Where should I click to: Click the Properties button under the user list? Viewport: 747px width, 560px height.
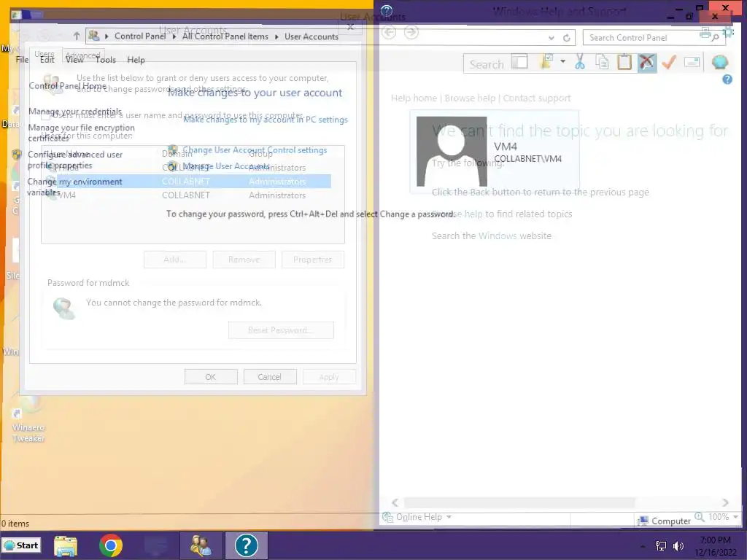click(x=312, y=260)
